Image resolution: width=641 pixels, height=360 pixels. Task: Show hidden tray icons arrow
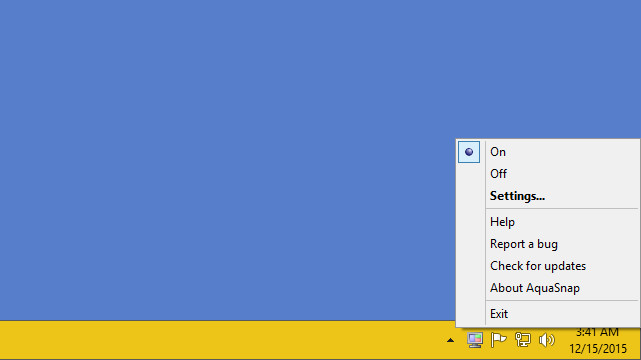[x=450, y=340]
